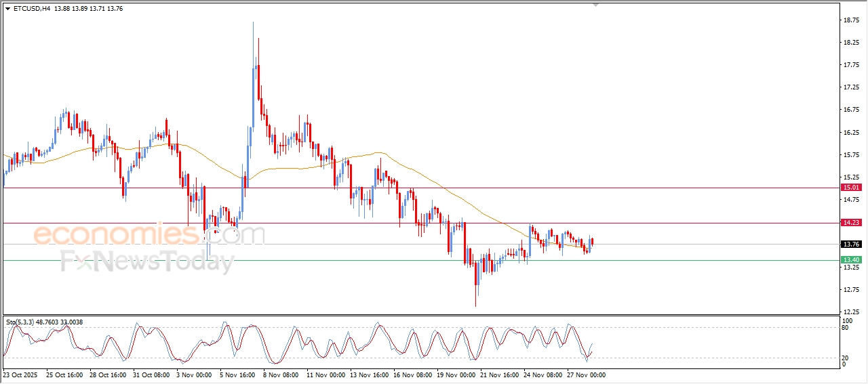Click the black 13.76 current price tag
Image resolution: width=868 pixels, height=384 pixels.
tap(850, 244)
